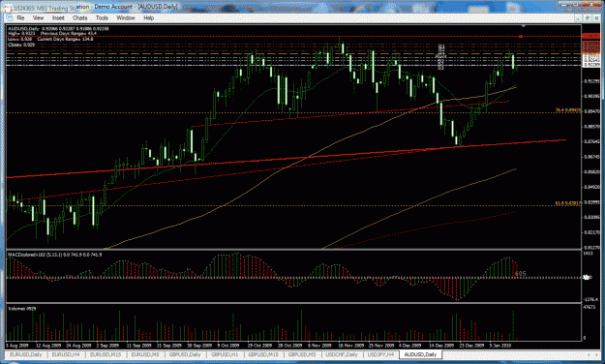This screenshot has width=605, height=364.
Task: Switch to the GBPUSD,M5 chart tab
Action: point(302,354)
